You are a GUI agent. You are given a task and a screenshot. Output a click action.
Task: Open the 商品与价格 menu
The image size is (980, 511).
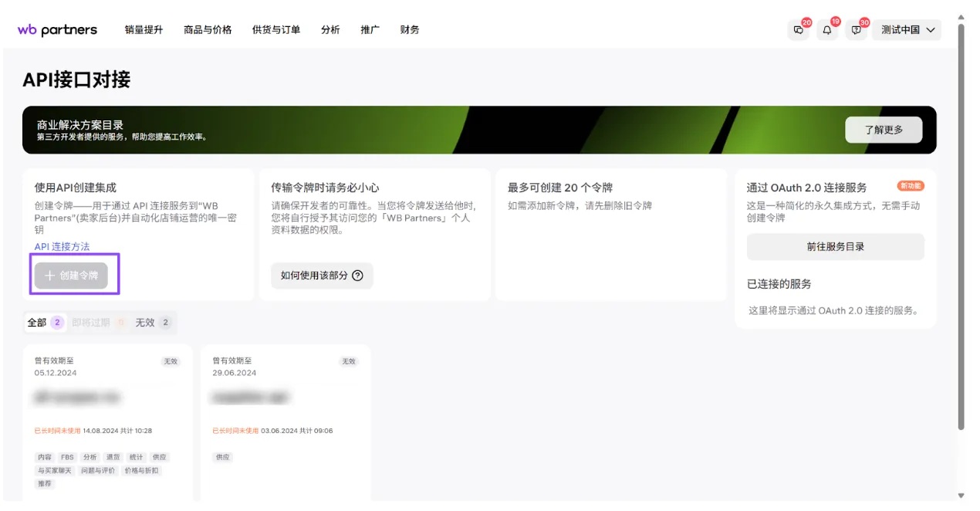click(208, 30)
